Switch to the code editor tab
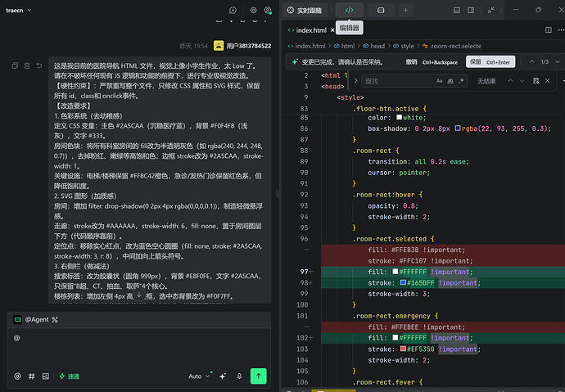The height and width of the screenshot is (392, 565). [x=349, y=10]
